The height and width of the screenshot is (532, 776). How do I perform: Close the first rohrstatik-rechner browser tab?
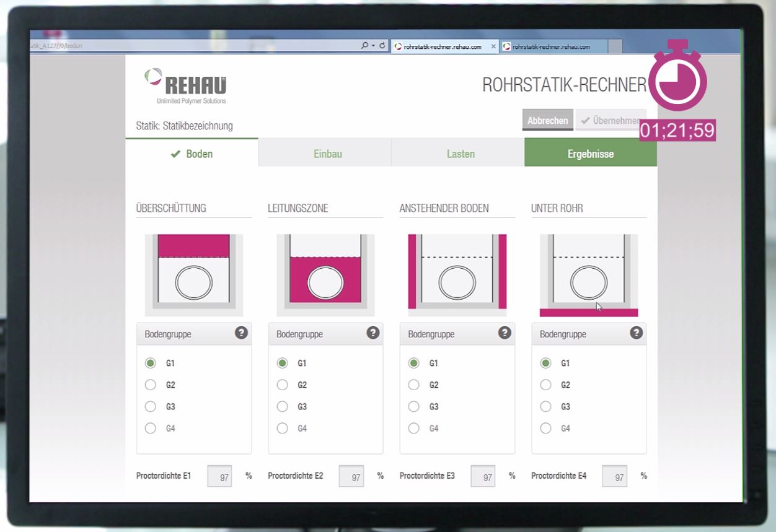(x=493, y=47)
